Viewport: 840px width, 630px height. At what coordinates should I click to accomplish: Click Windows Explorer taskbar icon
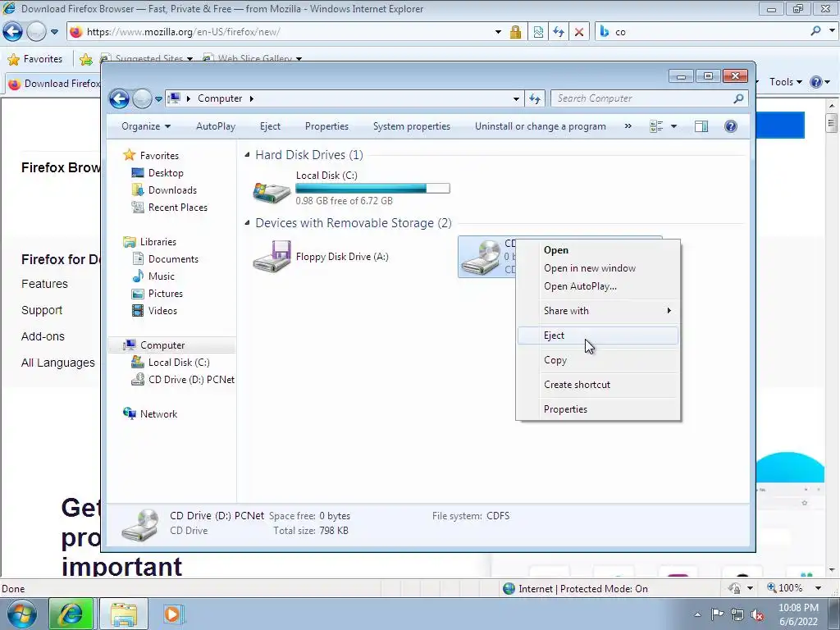pyautogui.click(x=124, y=614)
